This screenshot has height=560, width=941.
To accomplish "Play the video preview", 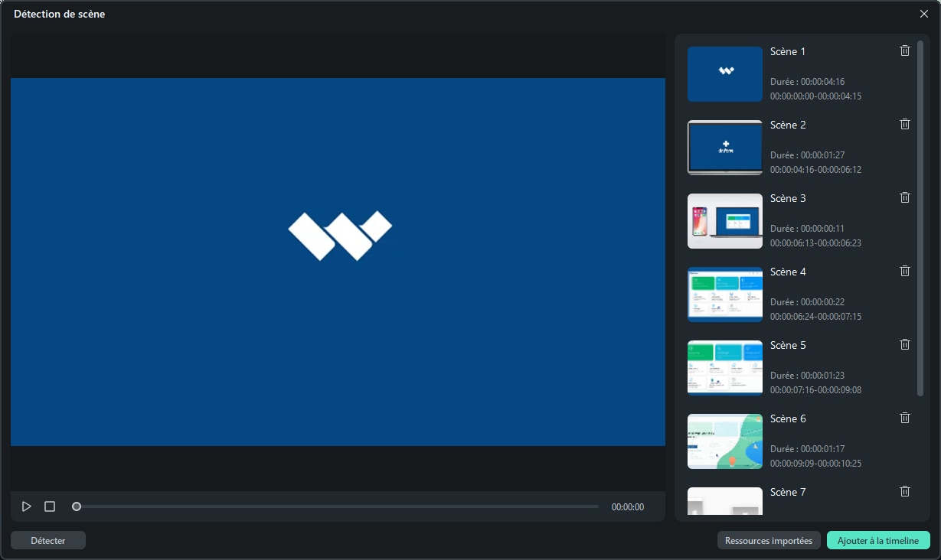I will click(x=27, y=506).
